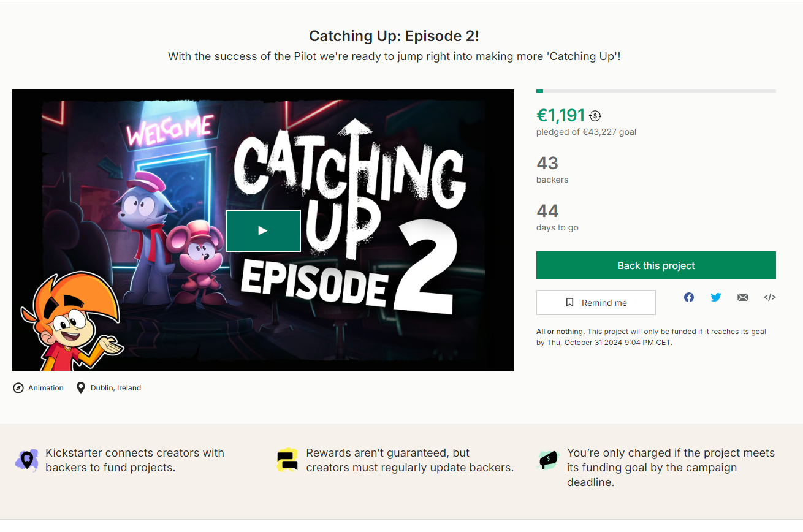Play the Catching Up campaign video
This screenshot has height=532, width=803.
(x=263, y=230)
